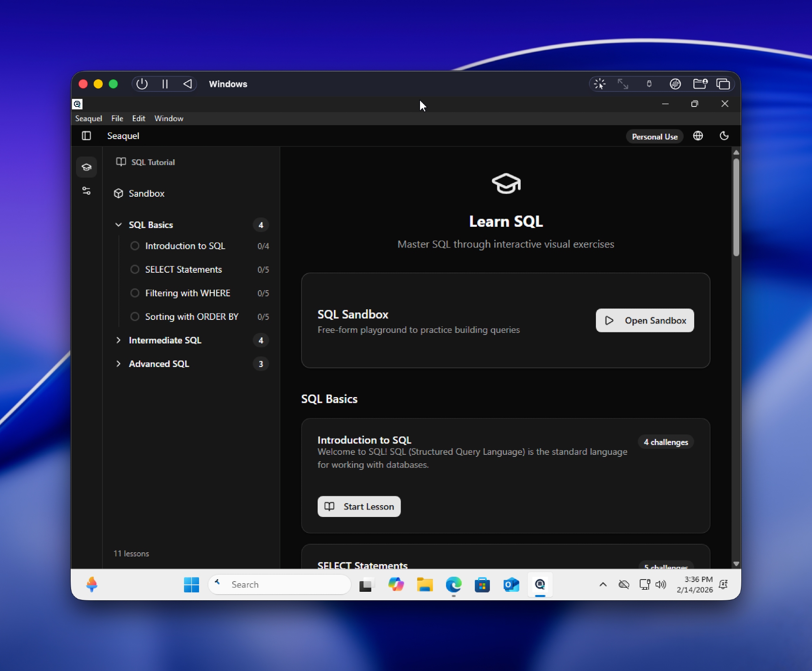The image size is (812, 671).
Task: Open the settings sliders sidebar icon
Action: tap(86, 191)
